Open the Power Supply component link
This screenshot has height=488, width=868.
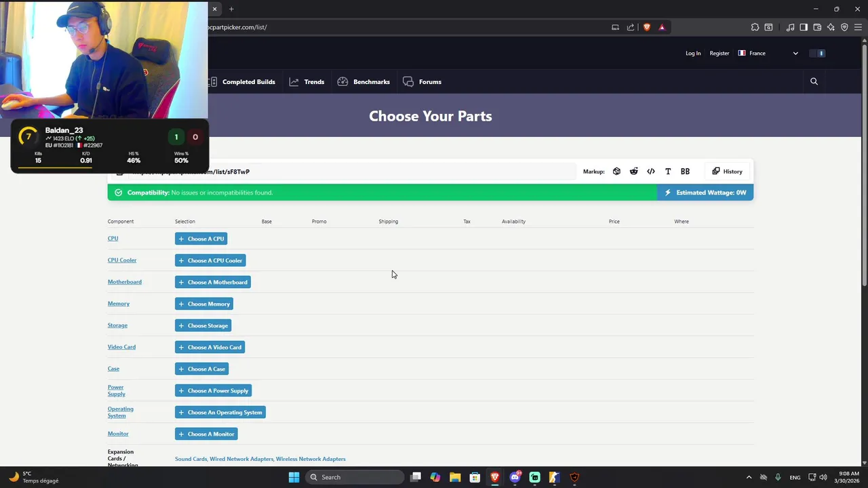(x=117, y=390)
